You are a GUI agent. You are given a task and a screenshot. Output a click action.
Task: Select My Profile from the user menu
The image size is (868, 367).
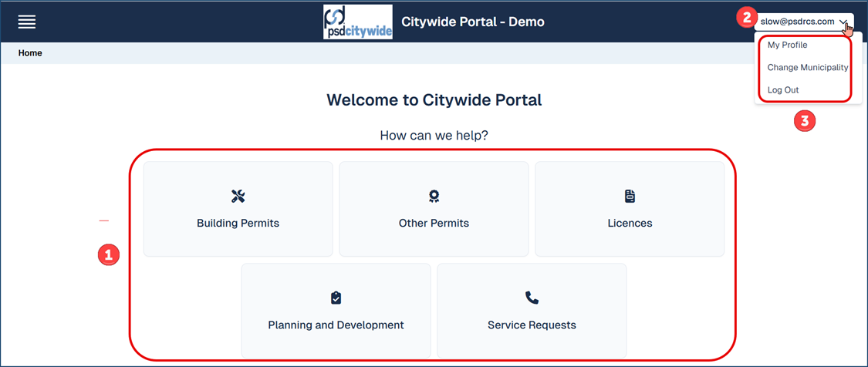click(787, 45)
